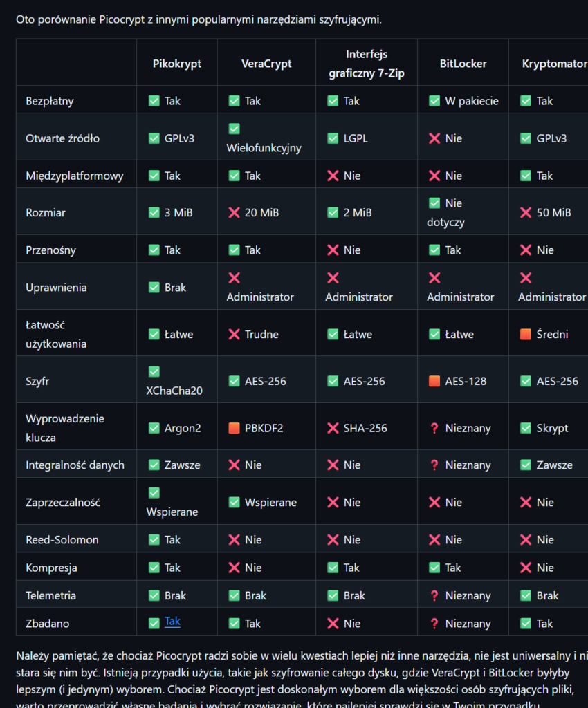Click the green check beside "Brak" in Uprawnienia row

click(x=154, y=288)
